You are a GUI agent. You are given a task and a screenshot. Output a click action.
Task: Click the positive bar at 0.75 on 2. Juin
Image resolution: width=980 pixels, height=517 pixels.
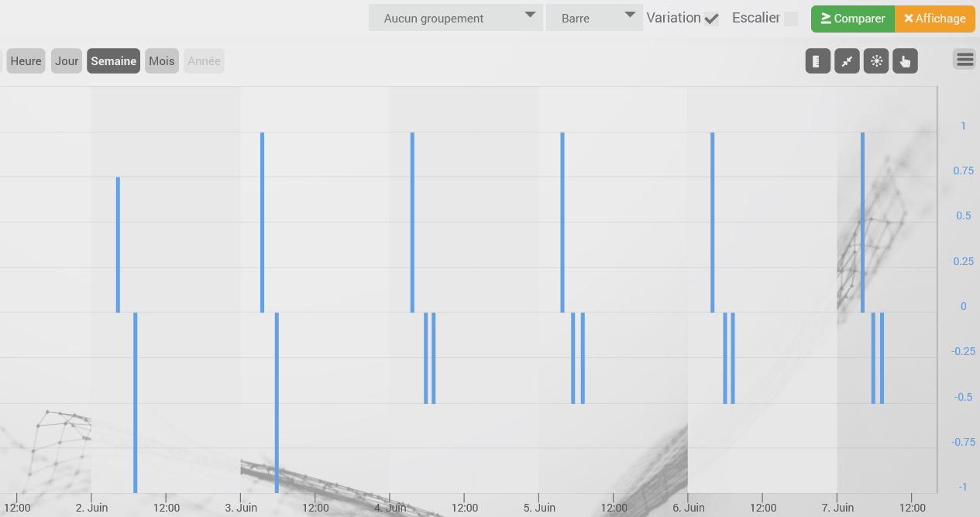[x=118, y=245]
